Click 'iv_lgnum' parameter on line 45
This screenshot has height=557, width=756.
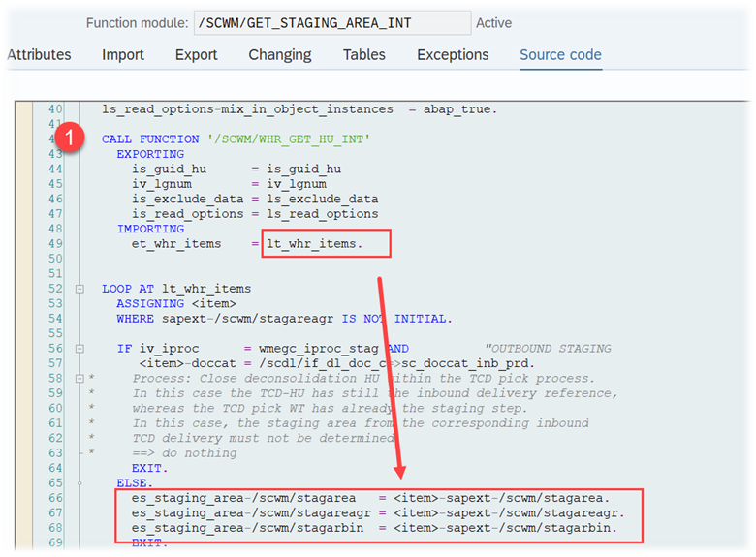pos(162,184)
